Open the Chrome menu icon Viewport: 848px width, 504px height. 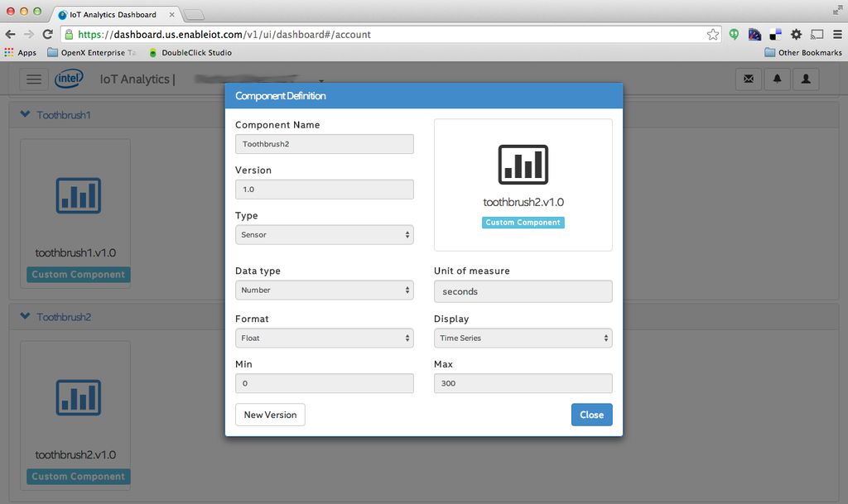coord(837,35)
